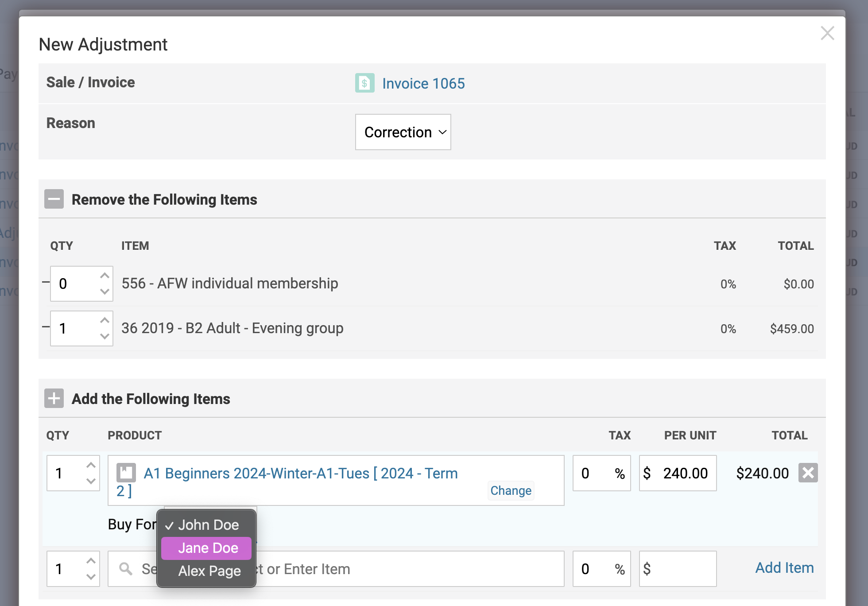Pick John Doe in the dropdown list

[208, 525]
